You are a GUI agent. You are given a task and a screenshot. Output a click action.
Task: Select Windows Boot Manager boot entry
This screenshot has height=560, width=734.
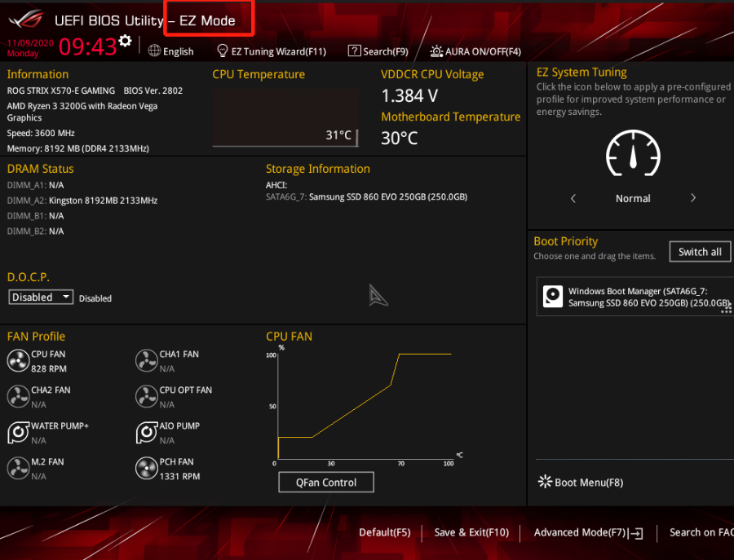pyautogui.click(x=635, y=297)
